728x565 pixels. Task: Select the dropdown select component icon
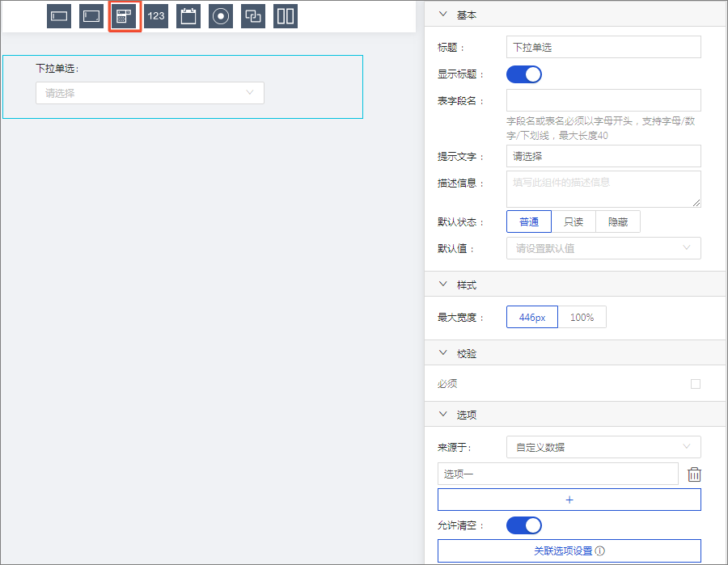[x=124, y=16]
